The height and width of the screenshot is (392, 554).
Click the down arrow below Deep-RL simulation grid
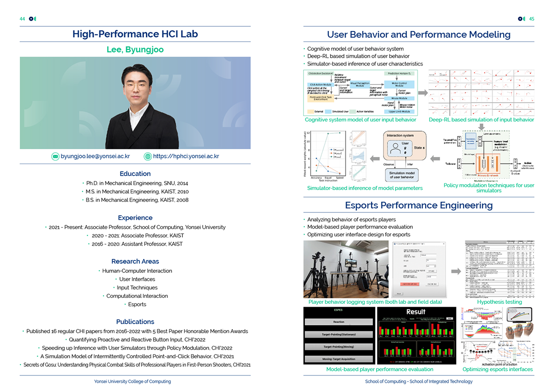click(481, 127)
